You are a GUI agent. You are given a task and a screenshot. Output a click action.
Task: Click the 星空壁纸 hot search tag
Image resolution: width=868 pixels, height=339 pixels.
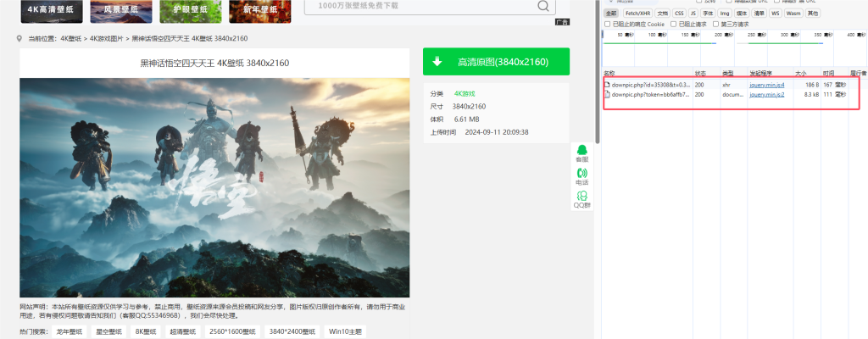click(108, 332)
